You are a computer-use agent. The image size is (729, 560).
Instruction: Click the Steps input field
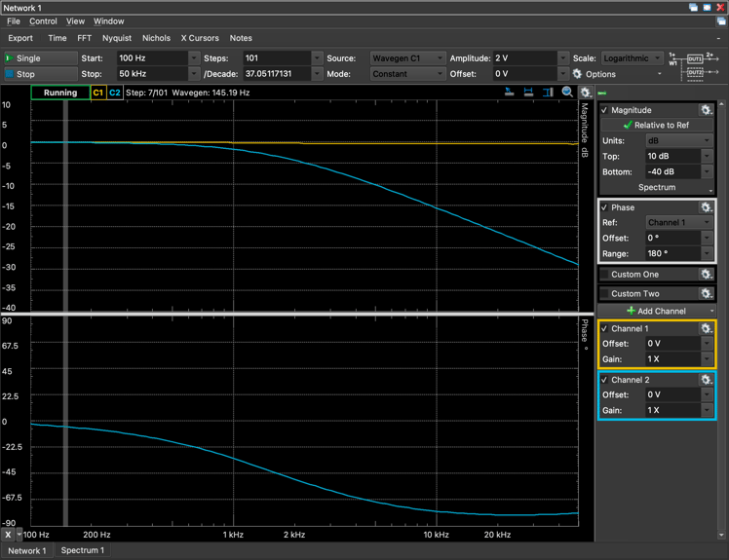(275, 58)
